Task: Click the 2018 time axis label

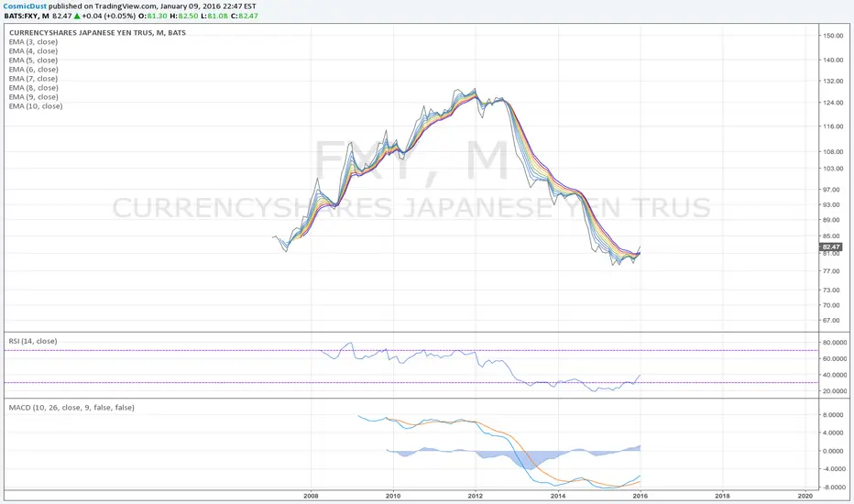Action: [x=722, y=496]
